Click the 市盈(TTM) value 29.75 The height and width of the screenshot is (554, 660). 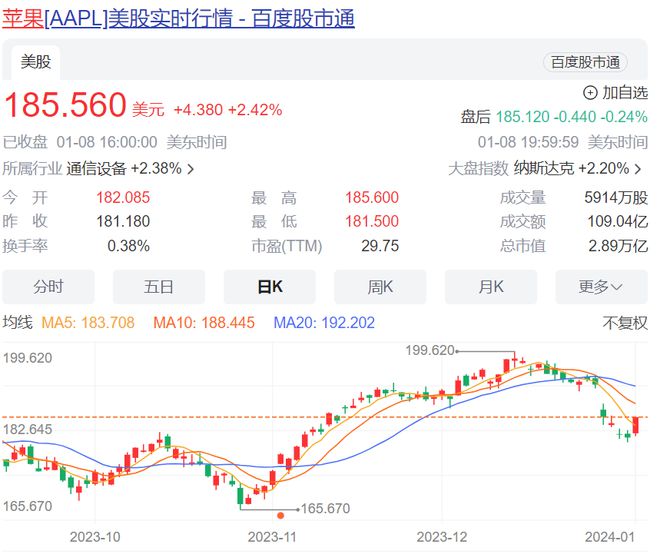[x=380, y=246]
